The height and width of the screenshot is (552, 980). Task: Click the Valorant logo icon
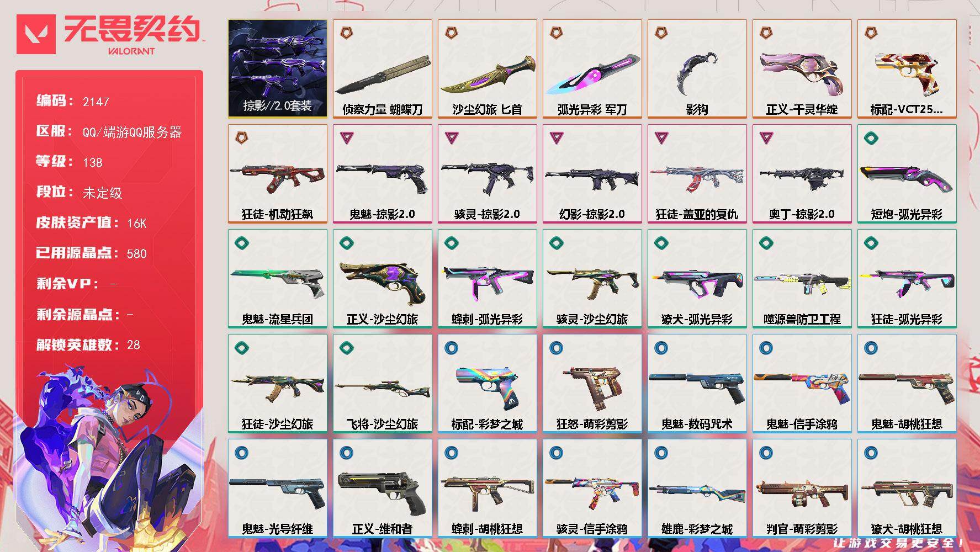click(36, 34)
